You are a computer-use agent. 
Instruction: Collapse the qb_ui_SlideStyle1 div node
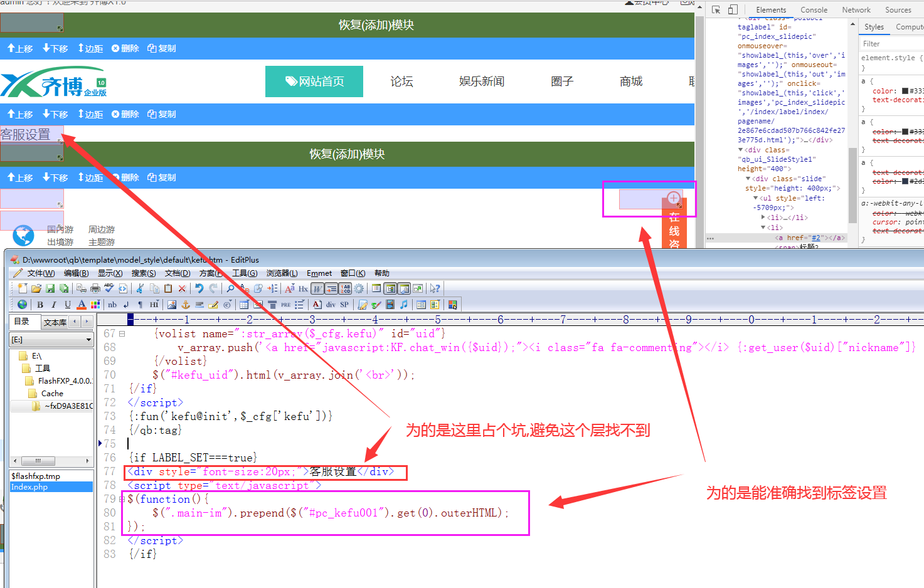click(741, 150)
